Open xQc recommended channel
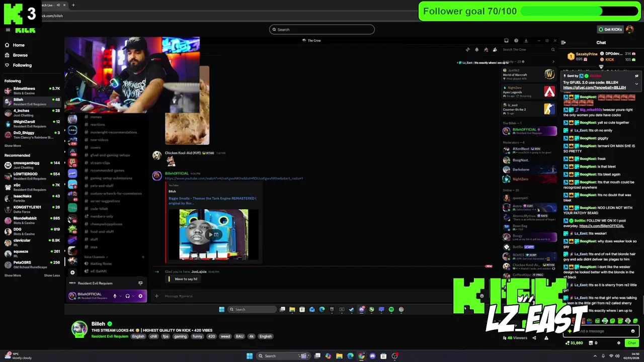This screenshot has width=644, height=362. coord(31,187)
